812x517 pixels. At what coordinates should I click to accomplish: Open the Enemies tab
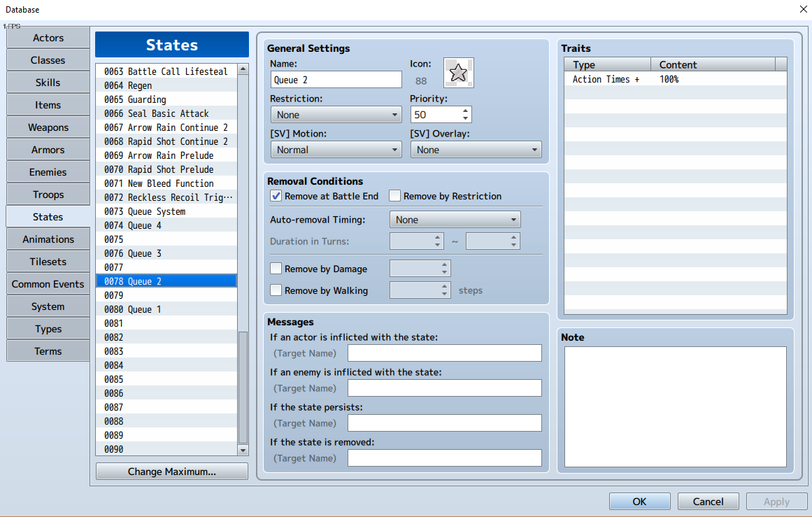coord(48,172)
